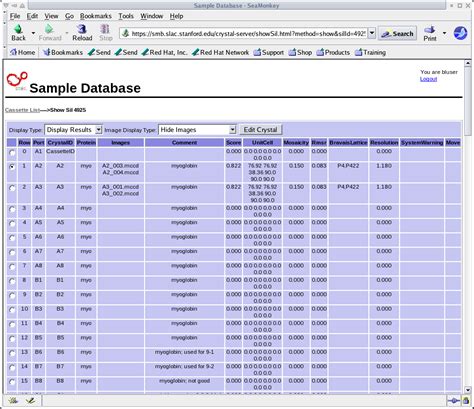Open the Image Display Type dropdown

pos(197,130)
